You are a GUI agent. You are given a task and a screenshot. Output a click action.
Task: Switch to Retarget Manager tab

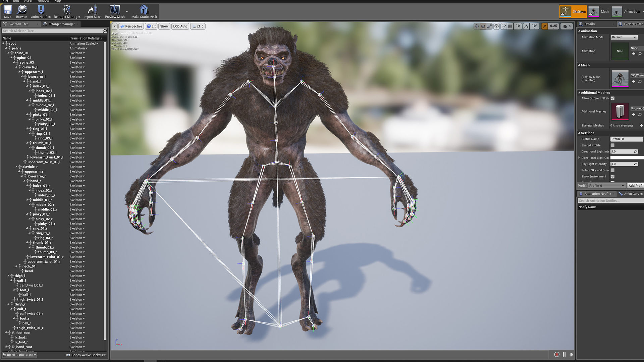[61, 24]
